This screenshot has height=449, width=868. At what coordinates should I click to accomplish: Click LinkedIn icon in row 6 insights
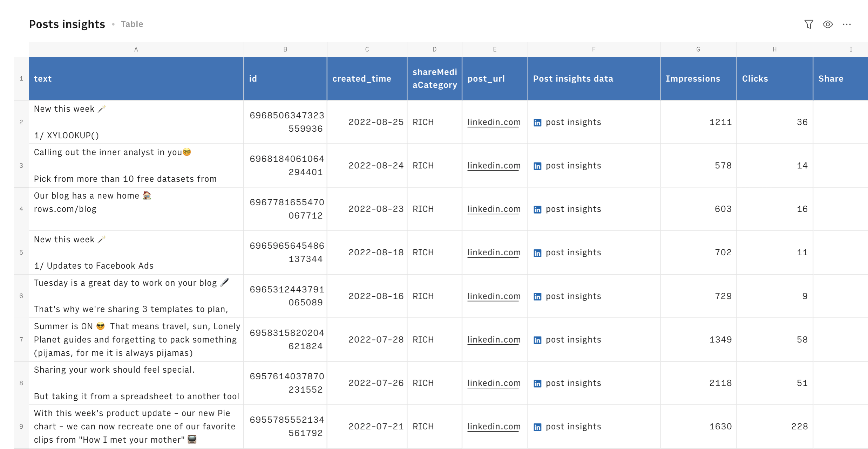tap(537, 297)
